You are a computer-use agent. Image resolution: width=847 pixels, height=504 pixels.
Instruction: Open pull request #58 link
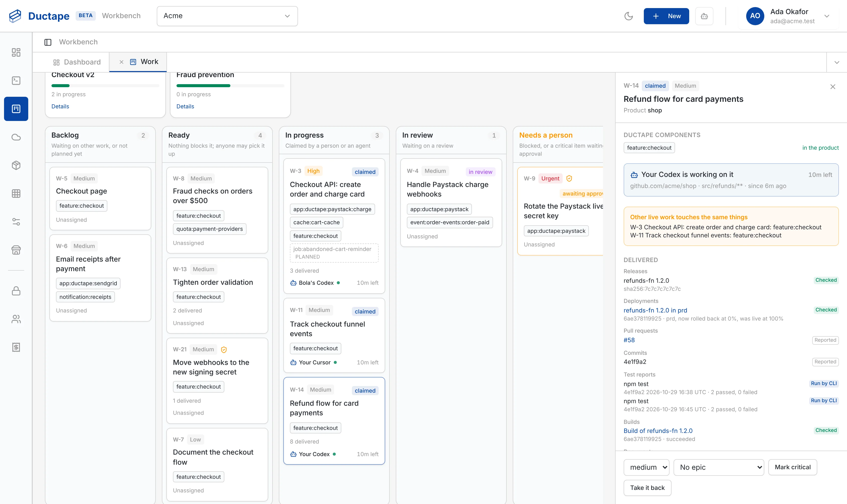click(629, 340)
